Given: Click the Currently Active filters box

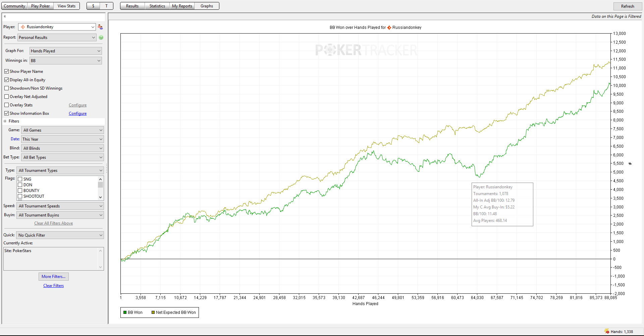Looking at the screenshot, I should pyautogui.click(x=54, y=259).
